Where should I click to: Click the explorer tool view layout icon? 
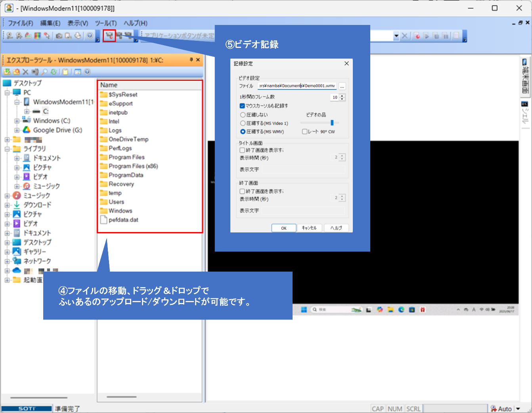(x=78, y=72)
